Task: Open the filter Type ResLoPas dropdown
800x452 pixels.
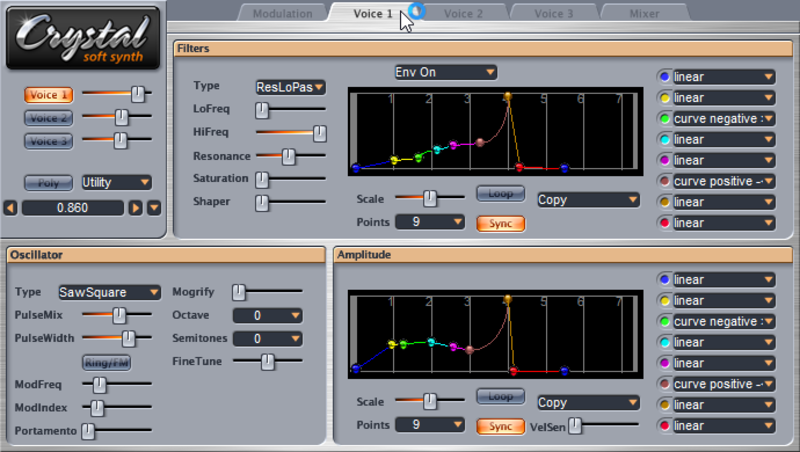Action: pos(290,87)
